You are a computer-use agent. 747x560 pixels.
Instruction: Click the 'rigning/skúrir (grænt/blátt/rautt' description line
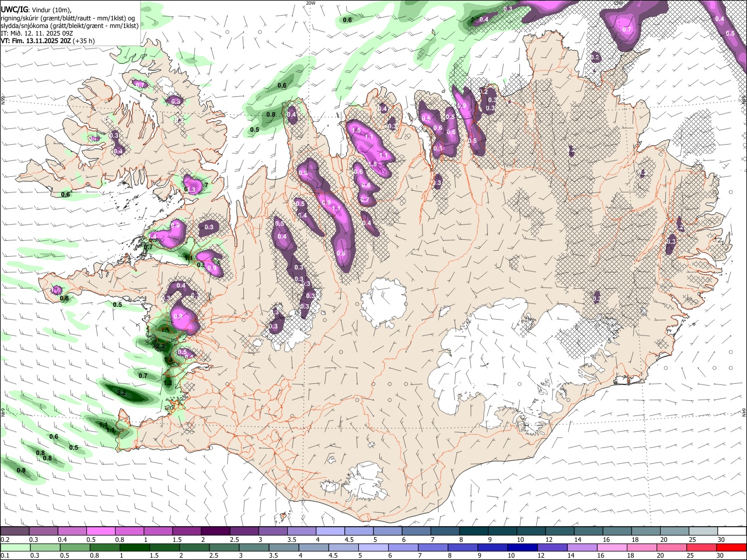(x=68, y=18)
